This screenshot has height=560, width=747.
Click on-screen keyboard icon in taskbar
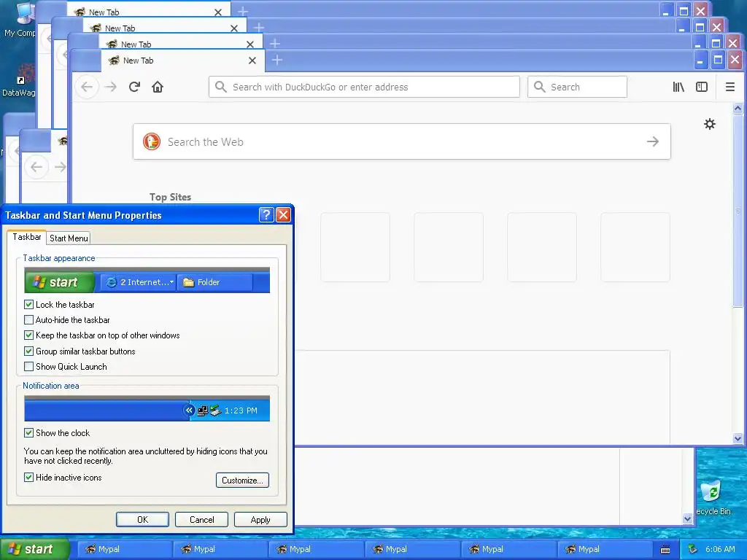pyautogui.click(x=665, y=550)
